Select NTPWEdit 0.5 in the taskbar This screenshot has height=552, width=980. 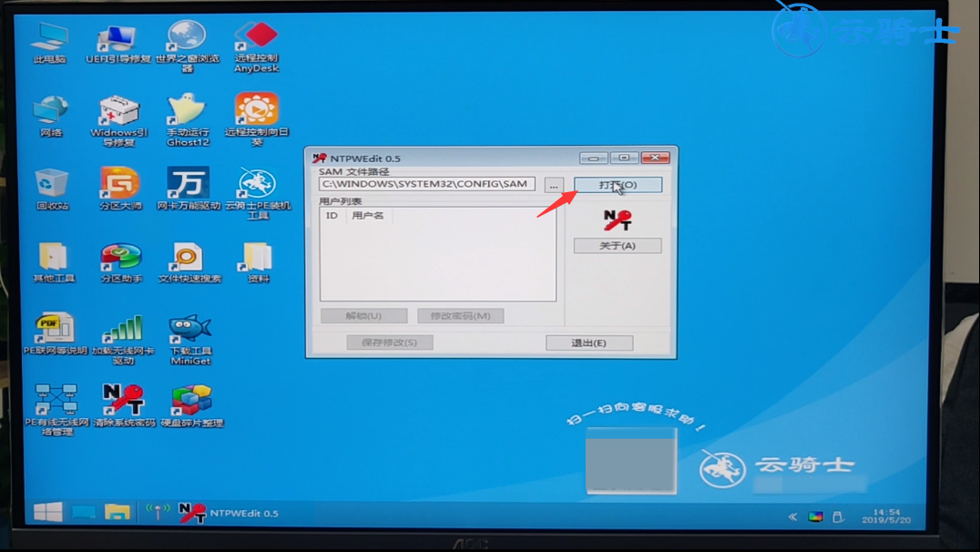[x=230, y=513]
